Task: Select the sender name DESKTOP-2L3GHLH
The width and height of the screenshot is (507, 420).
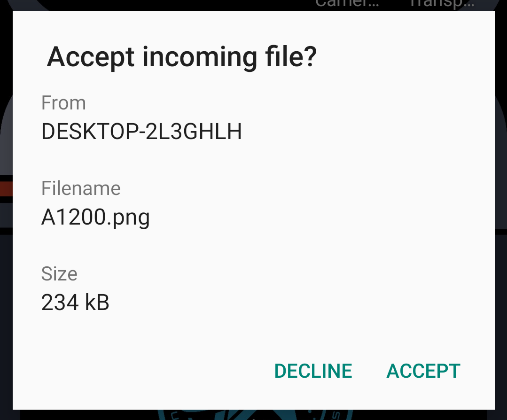Action: coord(141,132)
